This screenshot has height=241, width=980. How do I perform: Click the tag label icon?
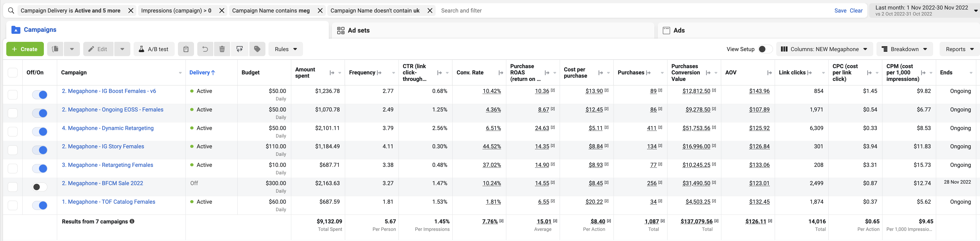pyautogui.click(x=257, y=49)
